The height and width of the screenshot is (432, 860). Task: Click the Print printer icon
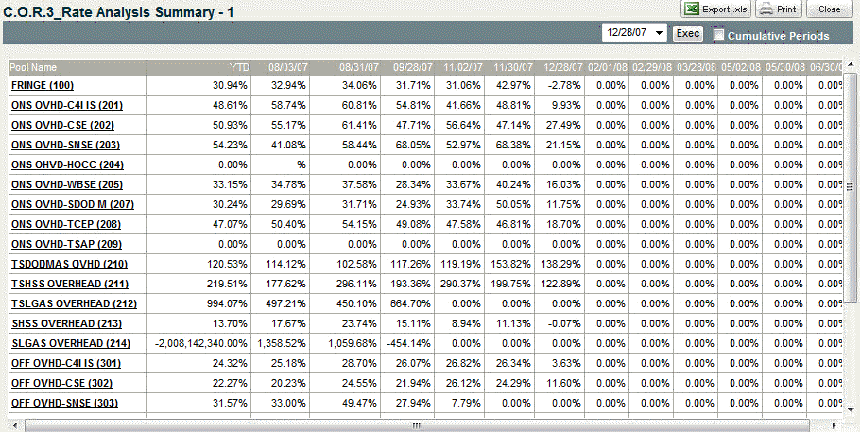766,8
